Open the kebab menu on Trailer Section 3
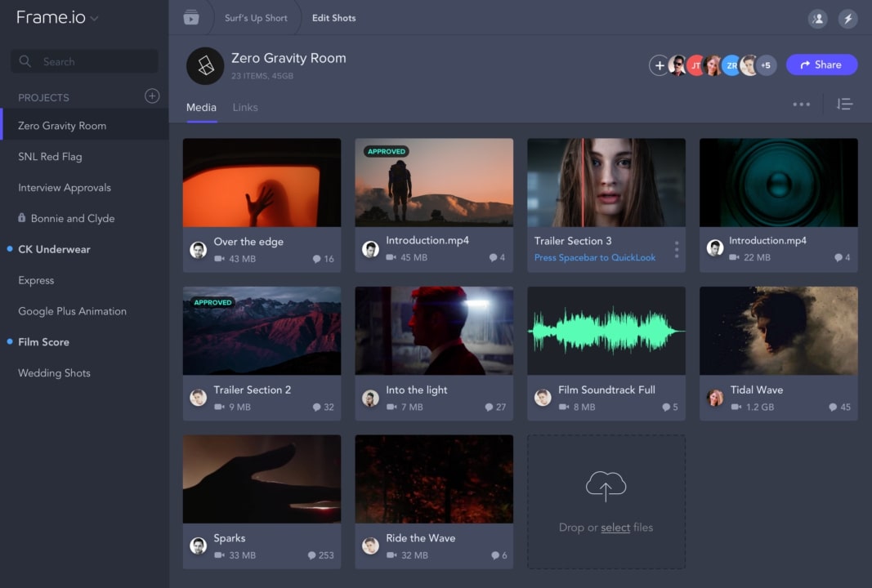The width and height of the screenshot is (872, 588). (x=677, y=250)
